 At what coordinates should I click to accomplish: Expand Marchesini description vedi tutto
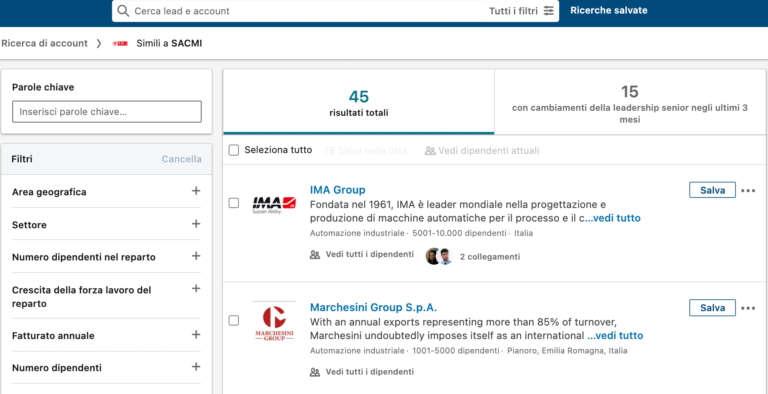pos(615,336)
